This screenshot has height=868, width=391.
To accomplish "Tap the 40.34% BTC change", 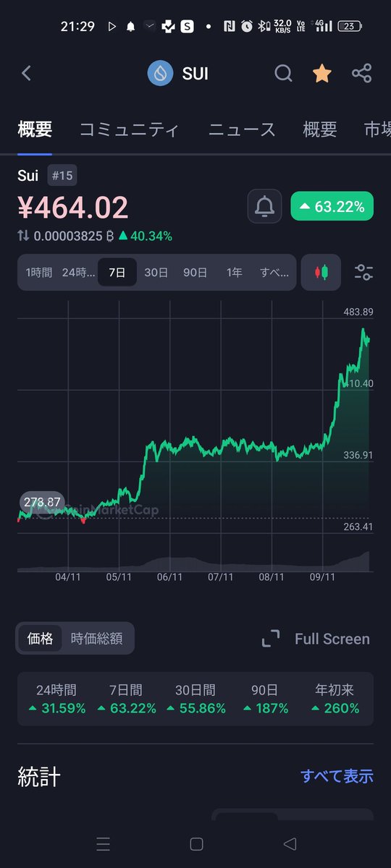I will point(146,236).
